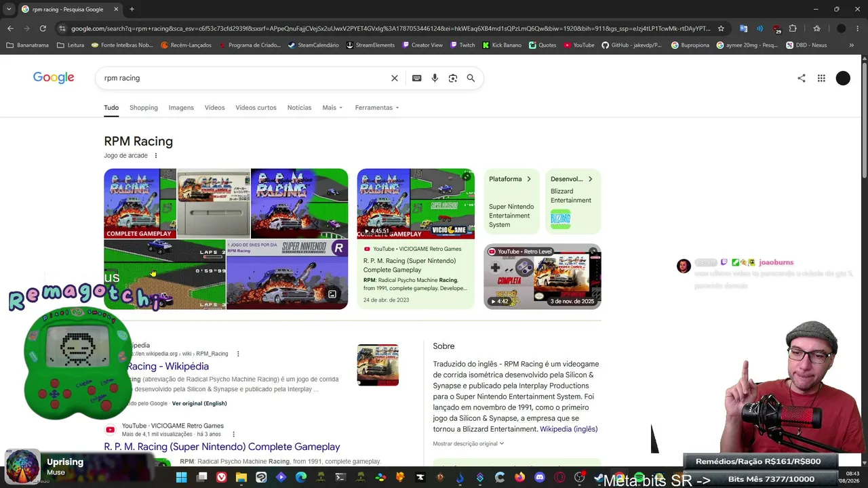This screenshot has height=488, width=868.
Task: Open the Wikipedia result box-art thumbnail
Action: pyautogui.click(x=378, y=365)
